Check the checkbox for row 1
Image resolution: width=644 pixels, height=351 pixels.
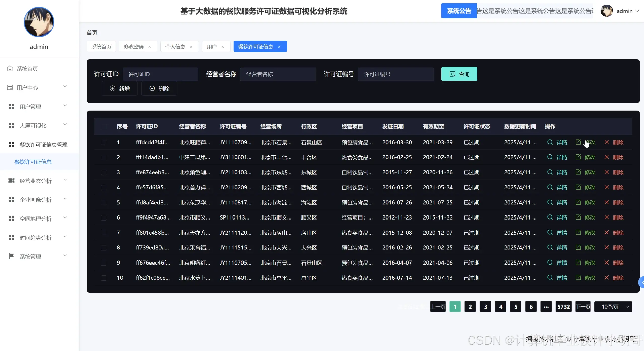click(103, 142)
